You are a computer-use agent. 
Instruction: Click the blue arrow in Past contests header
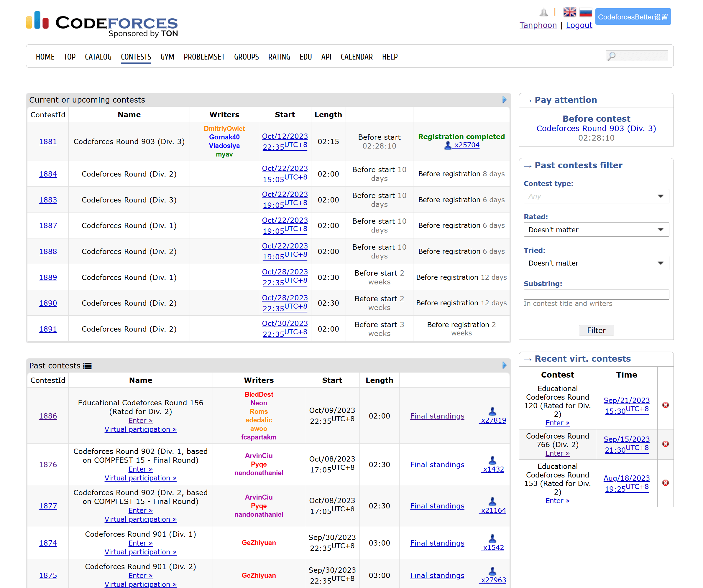coord(504,365)
